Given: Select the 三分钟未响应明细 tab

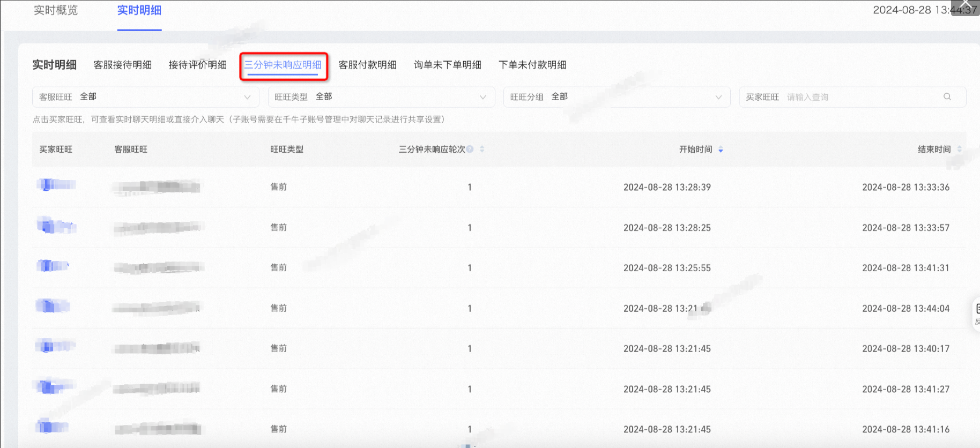Looking at the screenshot, I should click(x=283, y=65).
